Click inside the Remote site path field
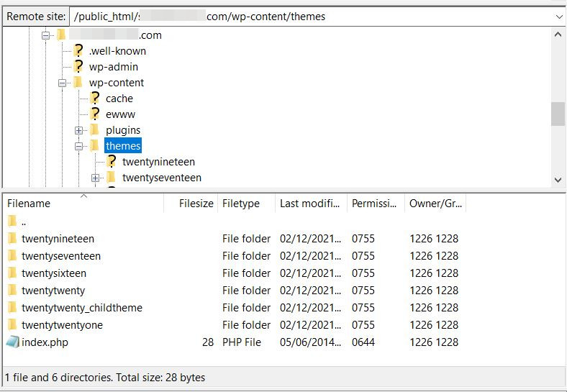This screenshot has width=567, height=392. coord(309,17)
